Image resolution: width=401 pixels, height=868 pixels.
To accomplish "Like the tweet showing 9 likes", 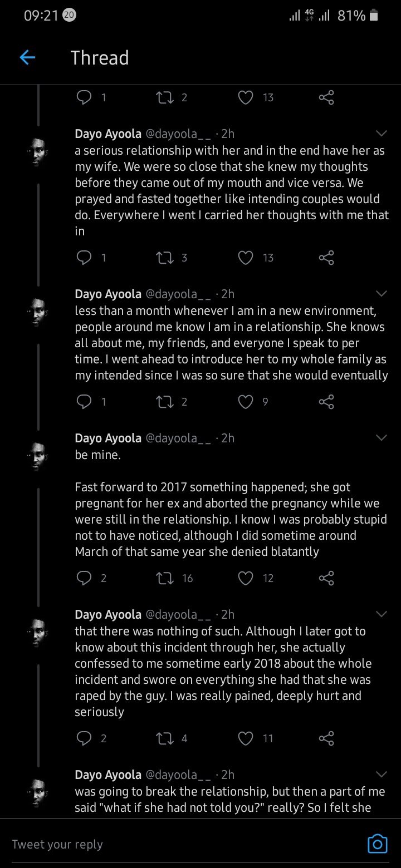I will pyautogui.click(x=246, y=402).
